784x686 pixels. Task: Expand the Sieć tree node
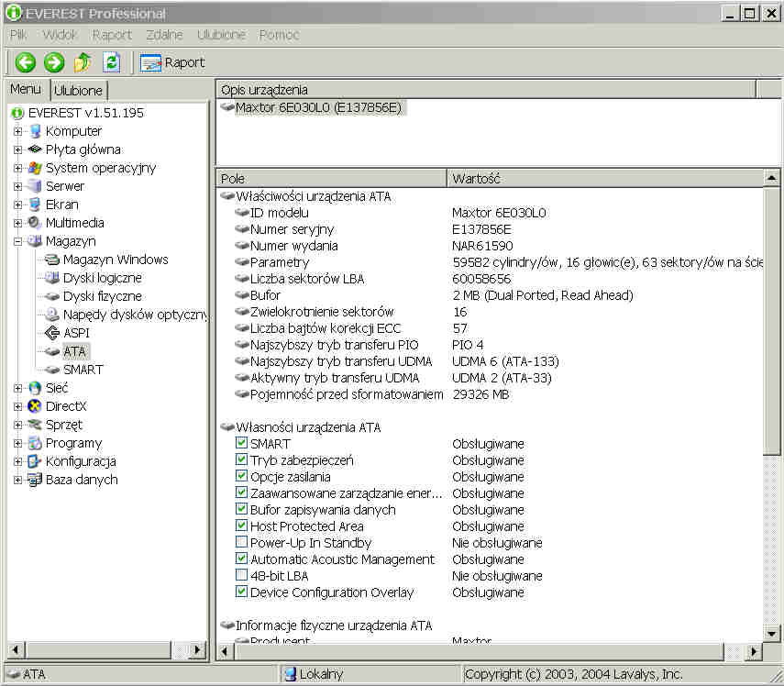[18, 388]
